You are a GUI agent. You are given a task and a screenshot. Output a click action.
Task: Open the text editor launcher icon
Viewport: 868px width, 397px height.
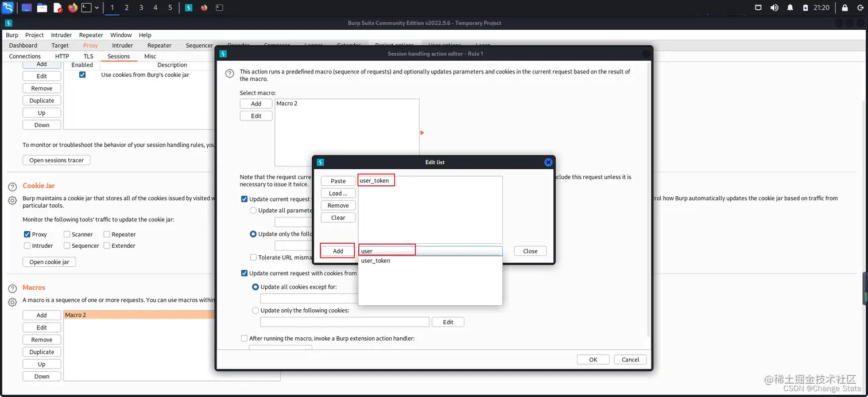pos(57,7)
